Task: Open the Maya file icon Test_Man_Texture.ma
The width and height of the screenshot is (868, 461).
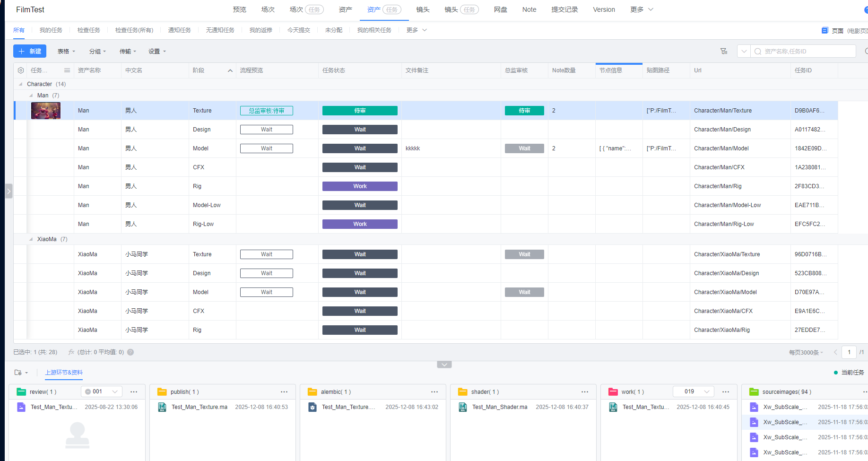Action: tap(162, 407)
